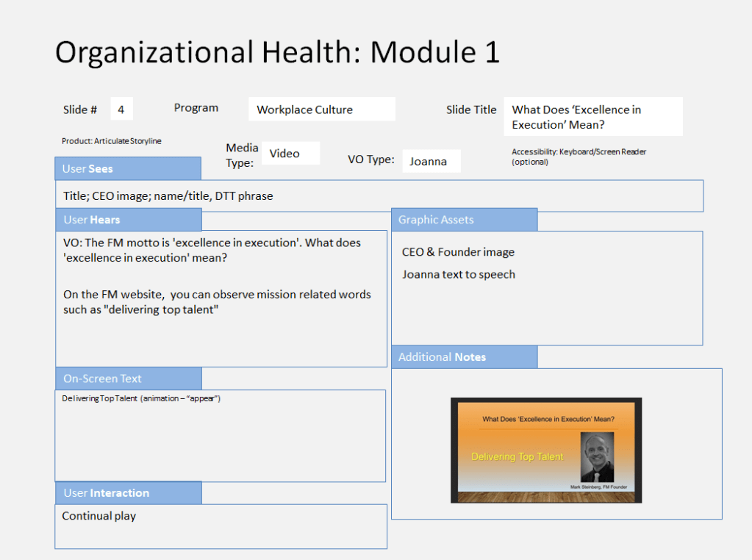
Task: Select the Media Type field 'Video'
Action: (x=290, y=154)
